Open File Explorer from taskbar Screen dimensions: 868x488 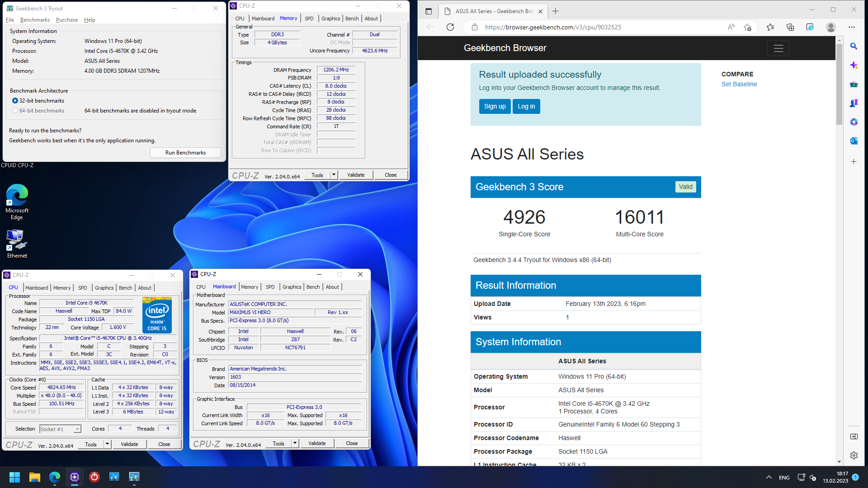[35, 477]
